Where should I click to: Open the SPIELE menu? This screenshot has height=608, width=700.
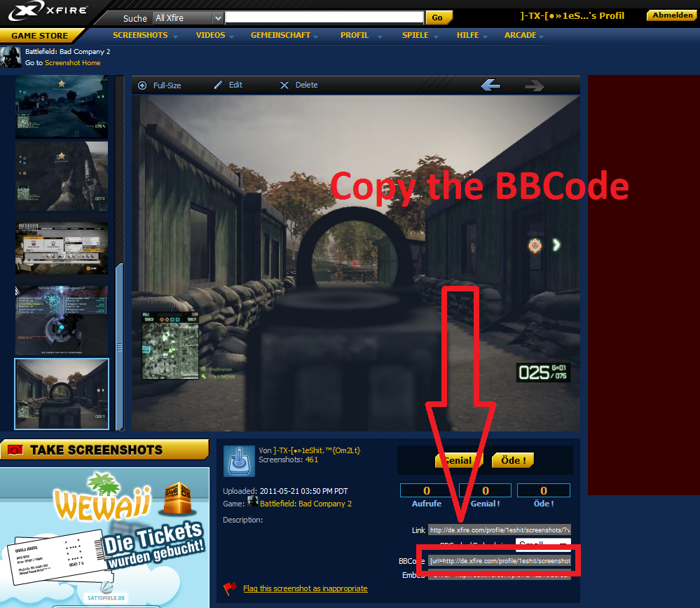coord(416,35)
